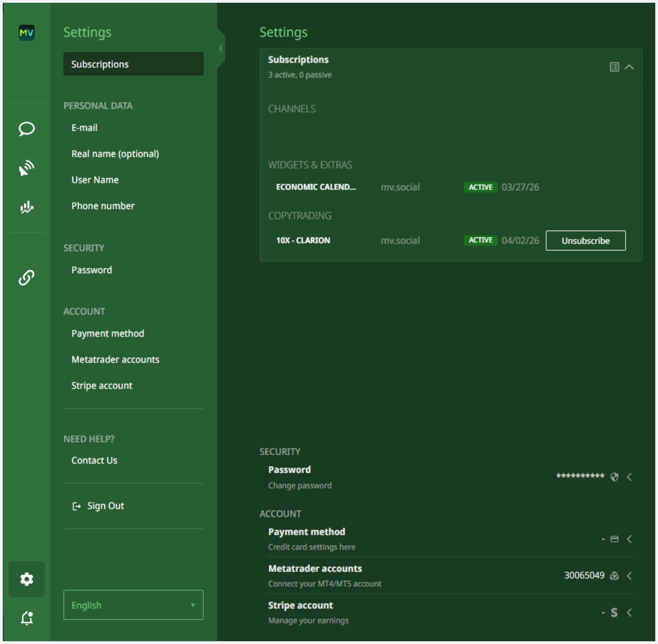Click the ACTIVE badge for Economic Calendar
Image resolution: width=658 pixels, height=644 pixels.
[x=480, y=187]
